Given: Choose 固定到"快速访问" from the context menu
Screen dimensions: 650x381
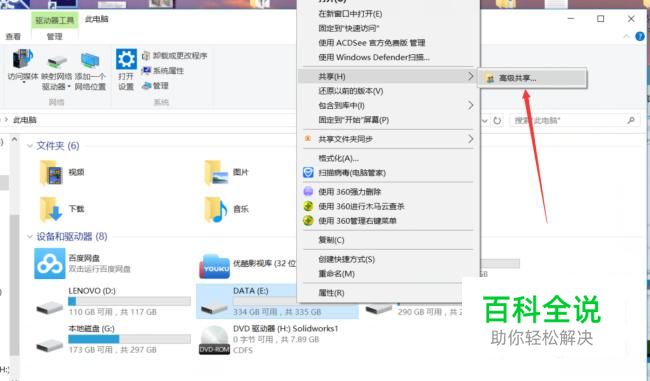Looking at the screenshot, I should point(349,28).
